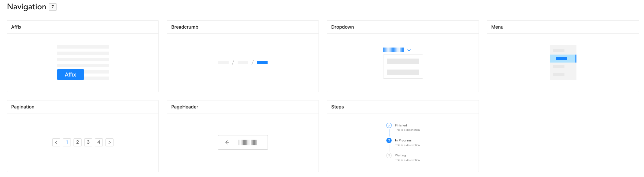Select page 2 in the Pagination illustration
This screenshot has width=644, height=177.
[x=78, y=142]
